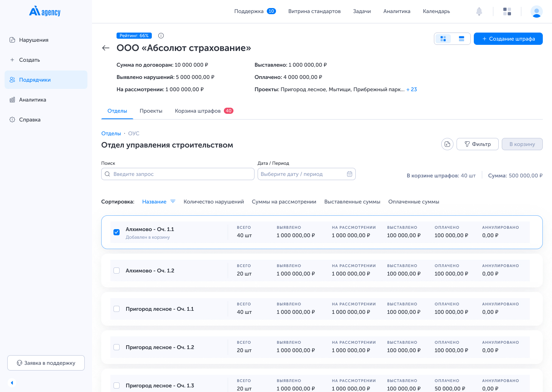552x392 pixels.
Task: Open the user profile avatar
Action: (x=536, y=11)
